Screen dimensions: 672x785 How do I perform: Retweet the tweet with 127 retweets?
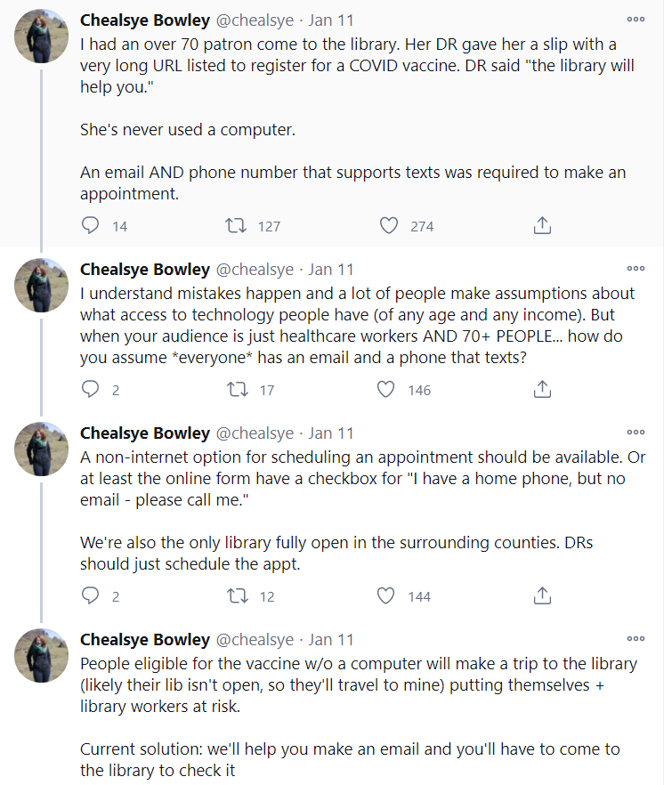(237, 226)
